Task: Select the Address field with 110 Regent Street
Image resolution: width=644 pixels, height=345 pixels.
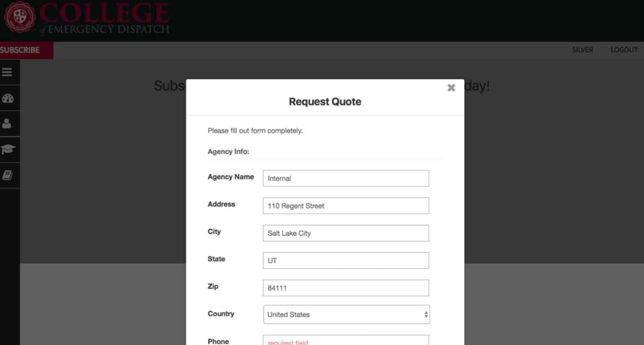Action: [345, 206]
